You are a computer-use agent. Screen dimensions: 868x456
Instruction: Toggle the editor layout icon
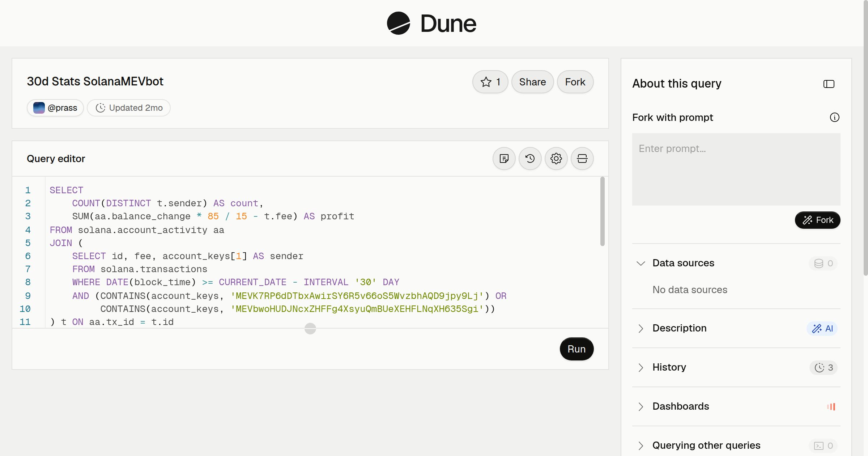[582, 159]
